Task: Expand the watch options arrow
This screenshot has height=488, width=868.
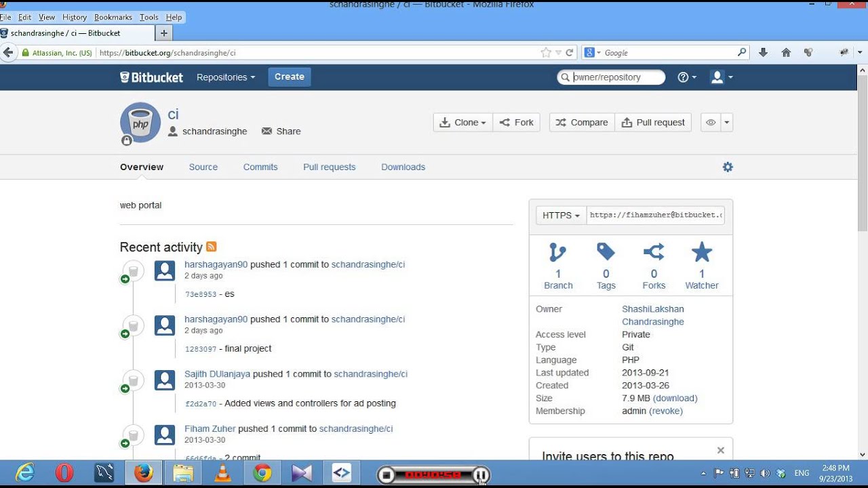Action: (x=726, y=123)
